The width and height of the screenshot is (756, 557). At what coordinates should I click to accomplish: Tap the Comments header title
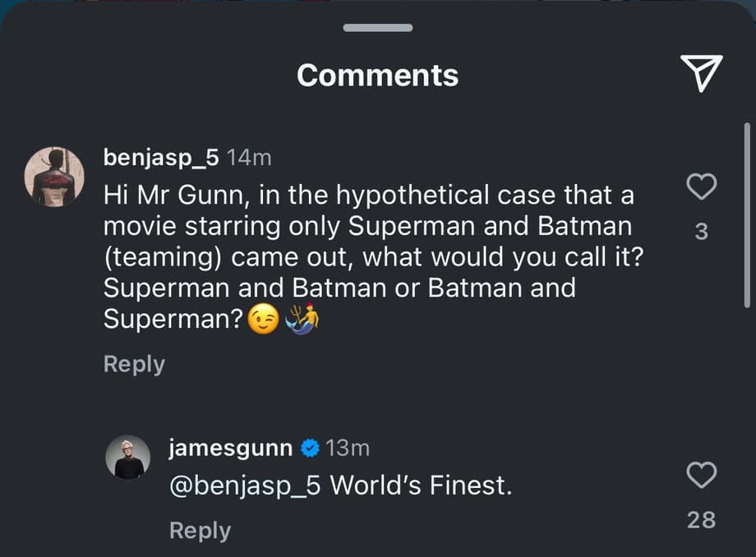377,75
